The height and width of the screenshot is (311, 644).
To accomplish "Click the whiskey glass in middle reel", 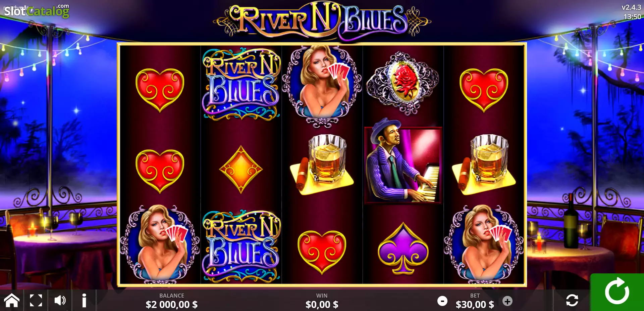I will click(322, 165).
